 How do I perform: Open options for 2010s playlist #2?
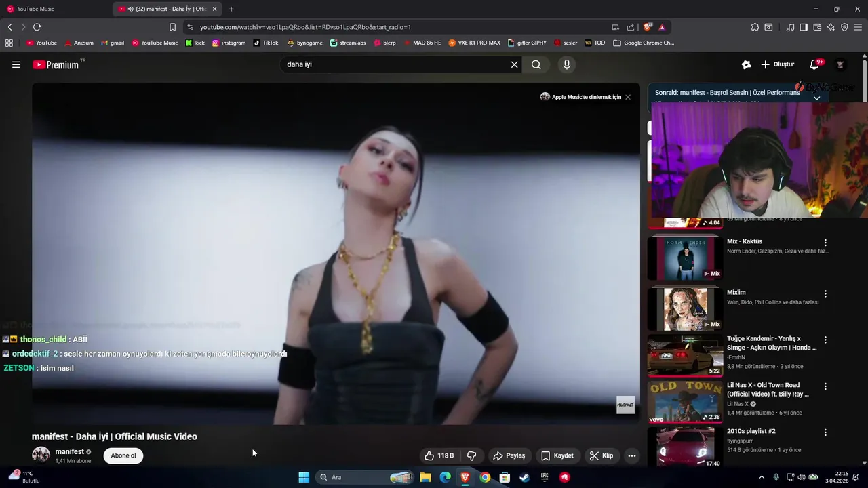coord(825,432)
